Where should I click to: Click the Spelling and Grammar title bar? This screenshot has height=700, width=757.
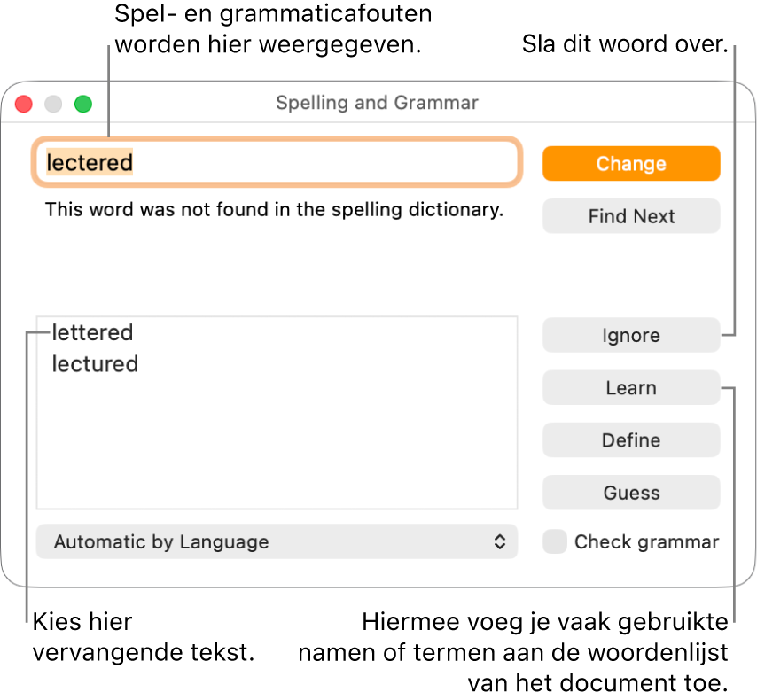pyautogui.click(x=377, y=103)
